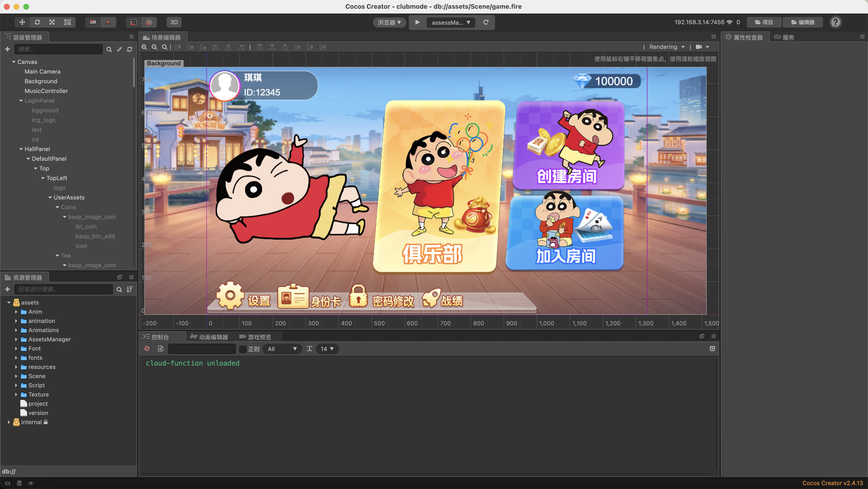Clear the console log
This screenshot has width=868, height=489.
tap(147, 349)
